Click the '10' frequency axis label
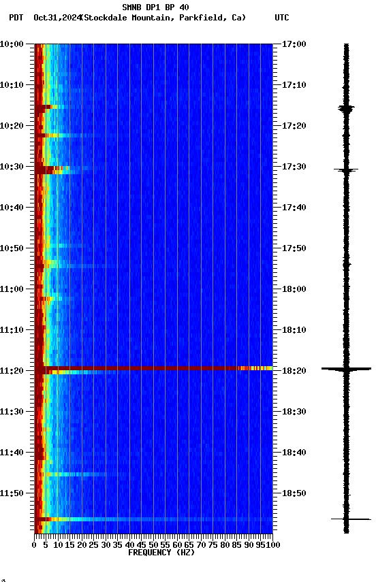 point(58,545)
